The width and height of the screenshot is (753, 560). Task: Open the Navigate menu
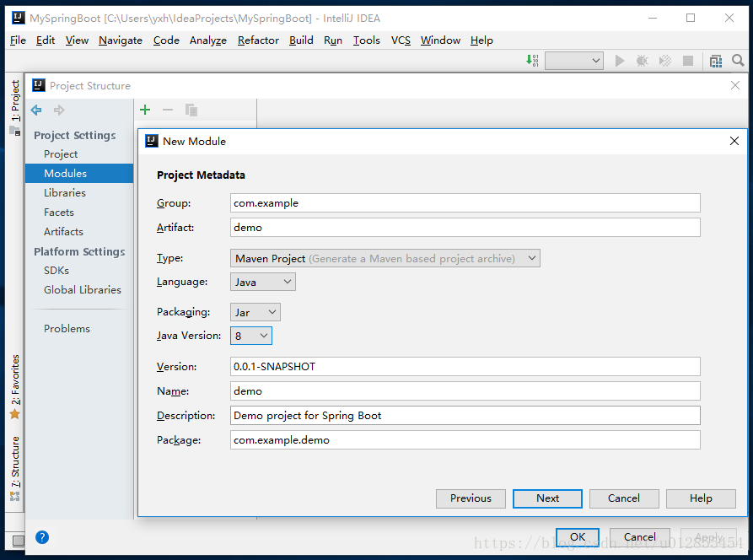(x=121, y=40)
